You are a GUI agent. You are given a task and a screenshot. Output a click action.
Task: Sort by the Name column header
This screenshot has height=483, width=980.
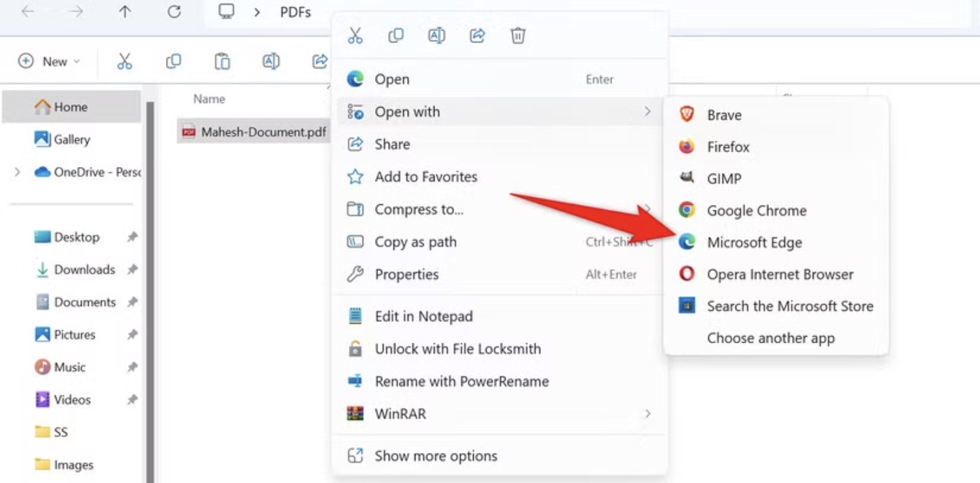(209, 99)
